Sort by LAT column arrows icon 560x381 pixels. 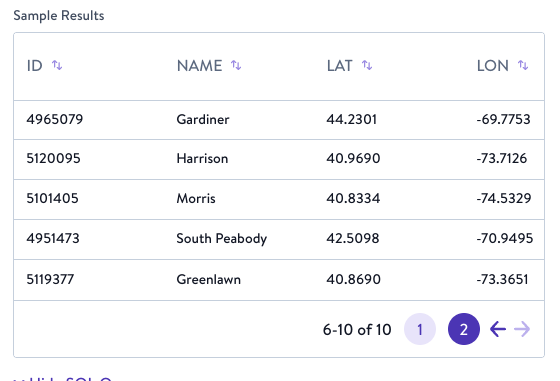click(367, 65)
